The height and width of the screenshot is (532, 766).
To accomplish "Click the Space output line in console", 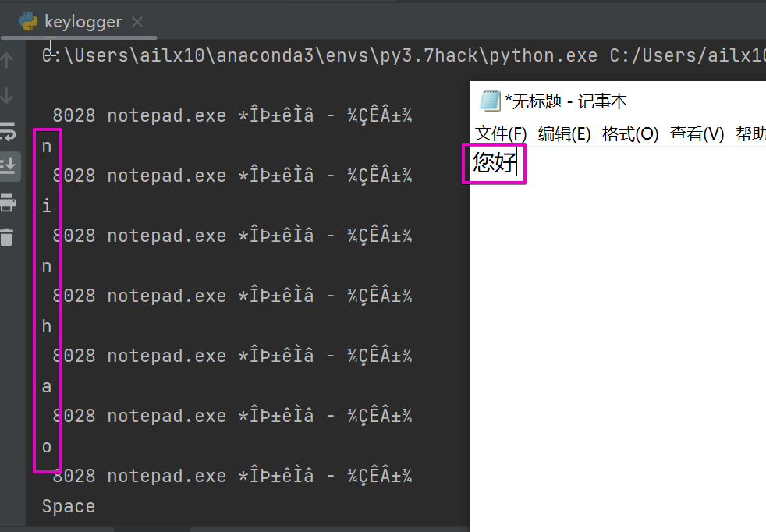I will [69, 506].
